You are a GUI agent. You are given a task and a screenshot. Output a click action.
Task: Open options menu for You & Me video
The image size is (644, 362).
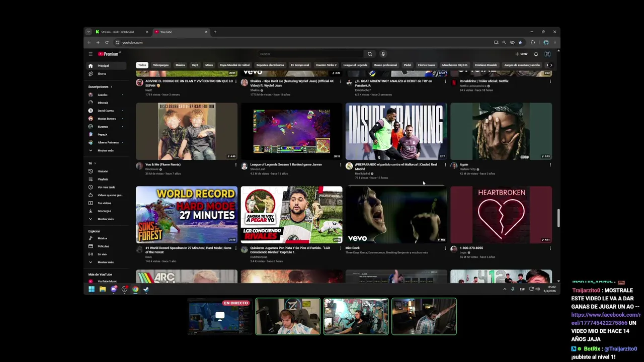point(235,165)
